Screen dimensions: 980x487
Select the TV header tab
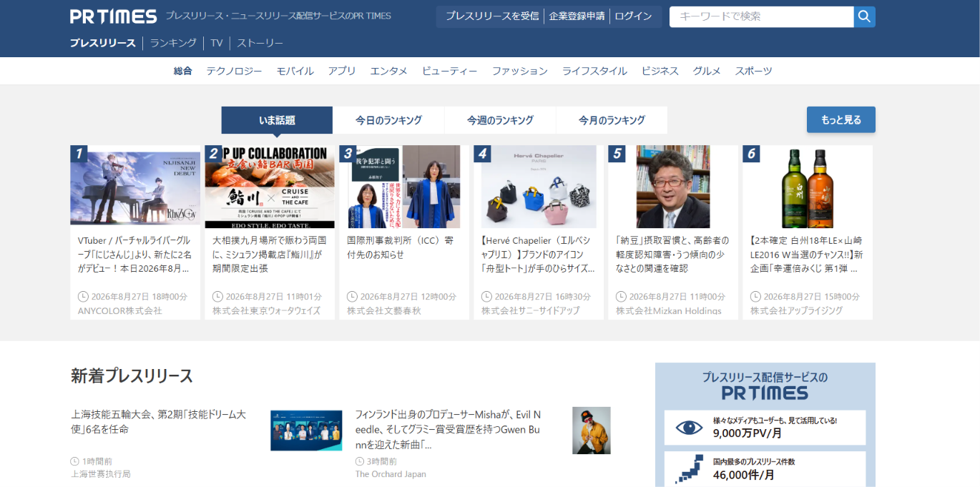coord(217,43)
